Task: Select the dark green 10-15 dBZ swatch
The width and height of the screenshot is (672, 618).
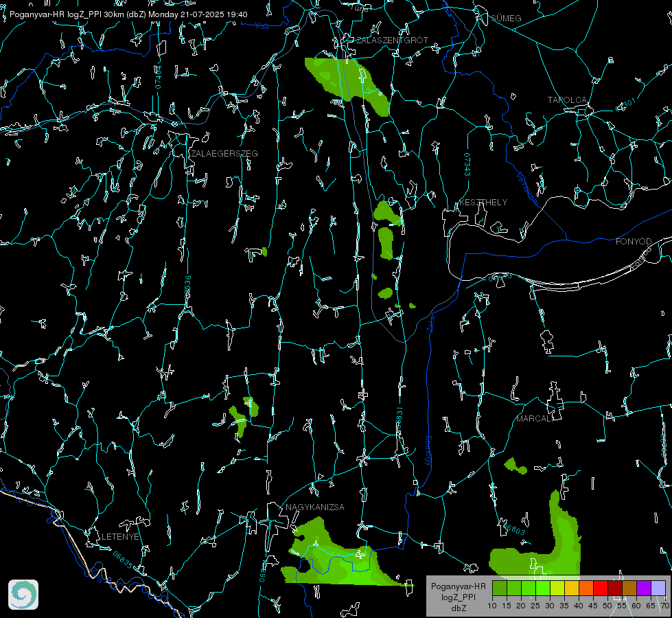Action: 500,588
